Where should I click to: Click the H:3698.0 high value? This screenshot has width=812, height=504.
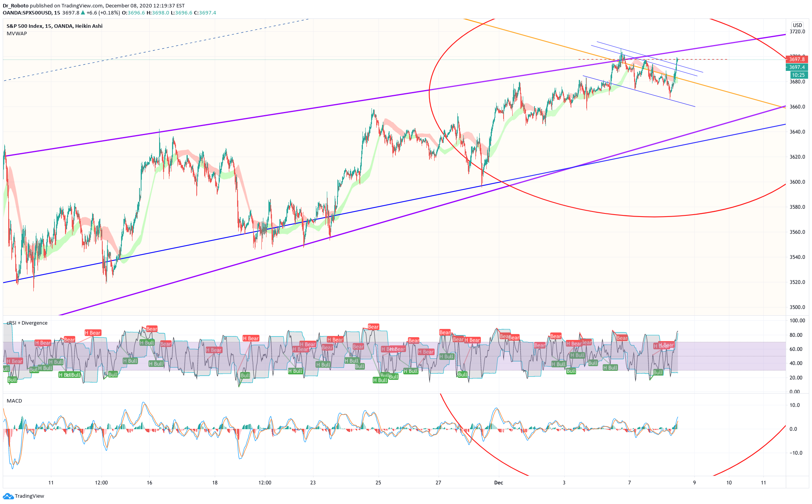(158, 13)
